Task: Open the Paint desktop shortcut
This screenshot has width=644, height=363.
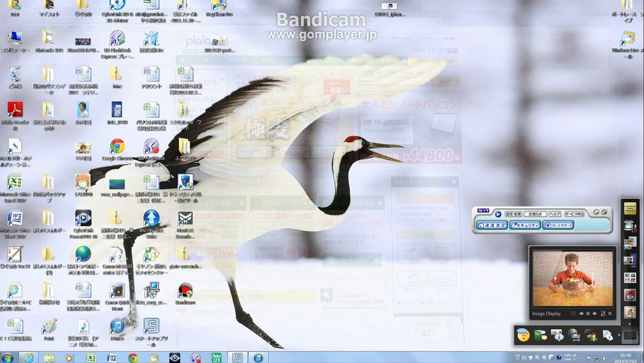Action: [x=49, y=330]
